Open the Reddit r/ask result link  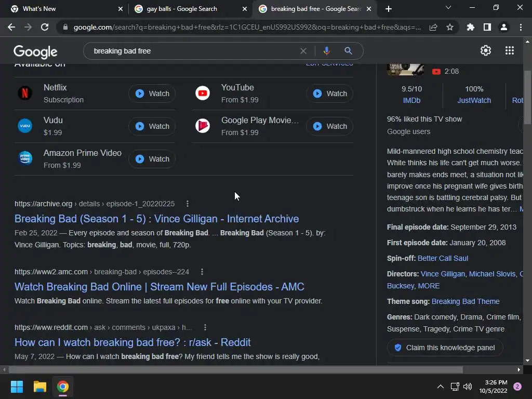tap(132, 342)
